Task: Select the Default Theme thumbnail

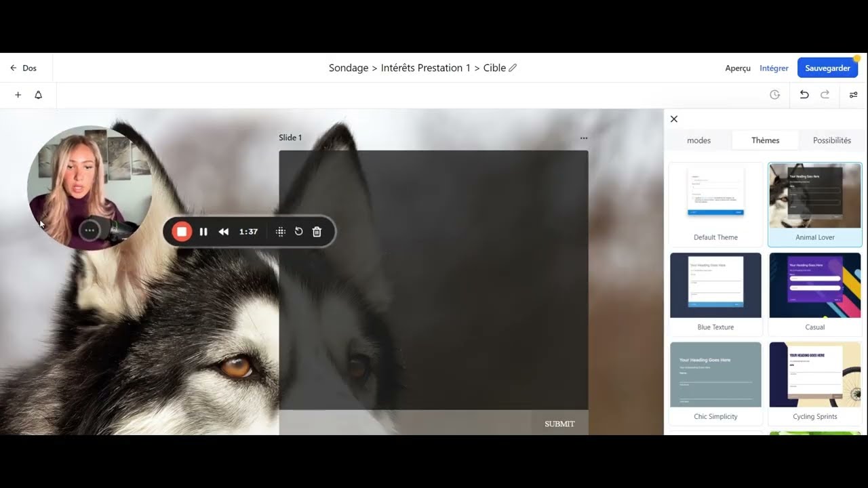Action: [716, 205]
